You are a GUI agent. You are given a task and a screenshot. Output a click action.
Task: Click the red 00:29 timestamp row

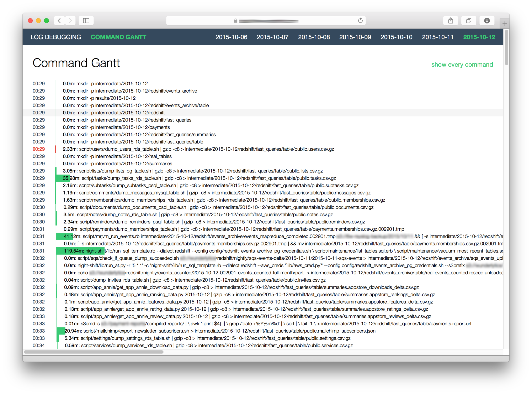coord(39,149)
